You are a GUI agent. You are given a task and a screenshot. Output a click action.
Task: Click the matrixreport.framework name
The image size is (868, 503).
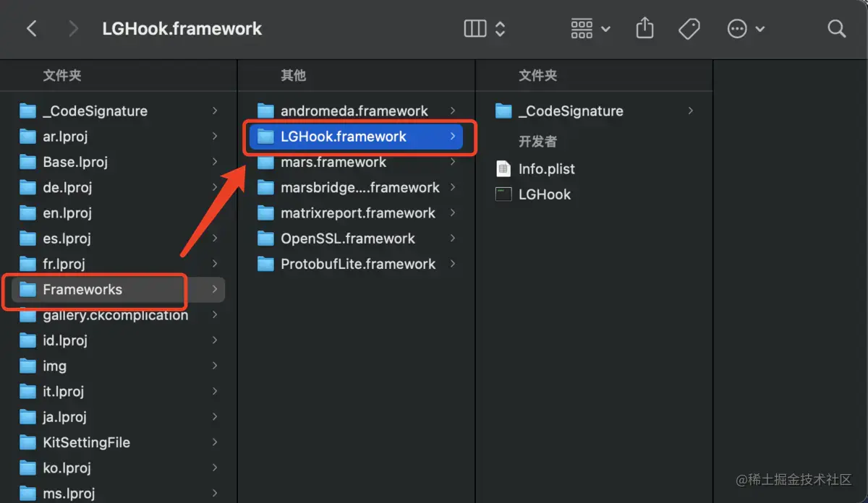358,212
